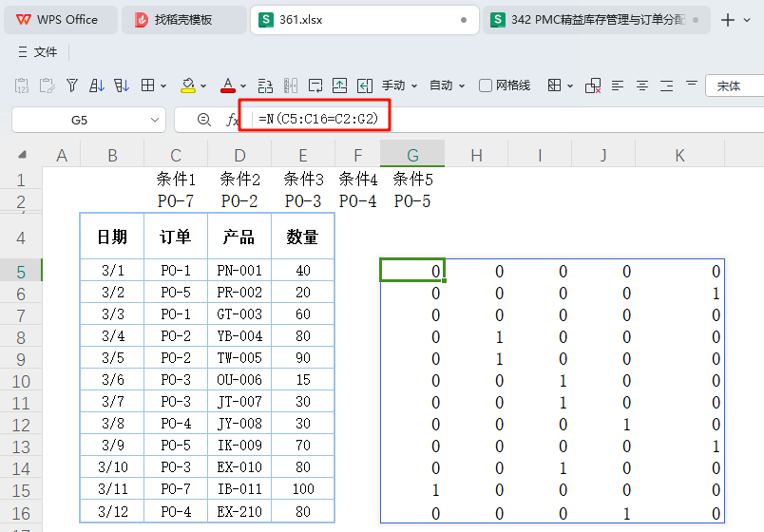Click the 数量 header cell

tap(302, 237)
